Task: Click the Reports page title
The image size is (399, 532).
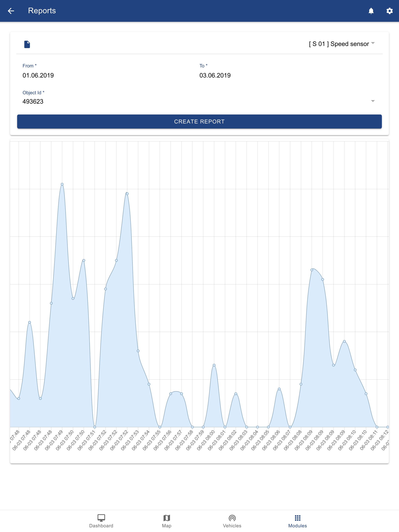Action: (42, 11)
